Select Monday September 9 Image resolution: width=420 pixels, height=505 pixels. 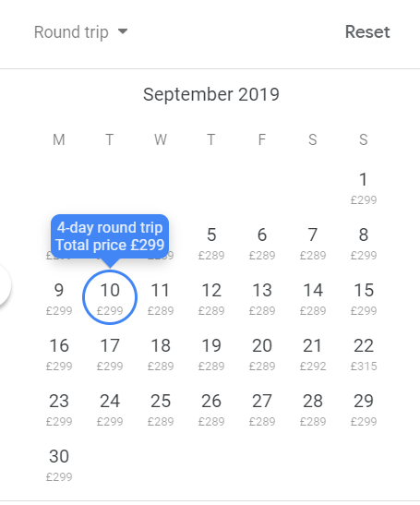tap(59, 297)
